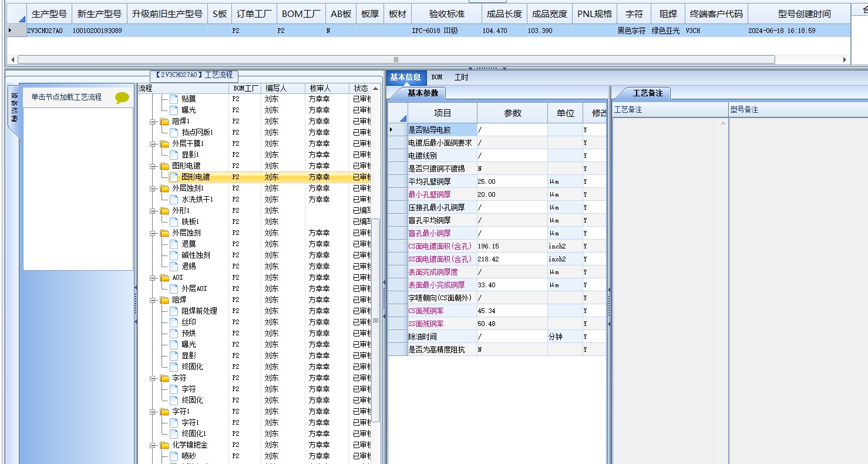This screenshot has height=464, width=868.
Task: Click the folder icon of 化学镍钯金
Action: [x=164, y=445]
